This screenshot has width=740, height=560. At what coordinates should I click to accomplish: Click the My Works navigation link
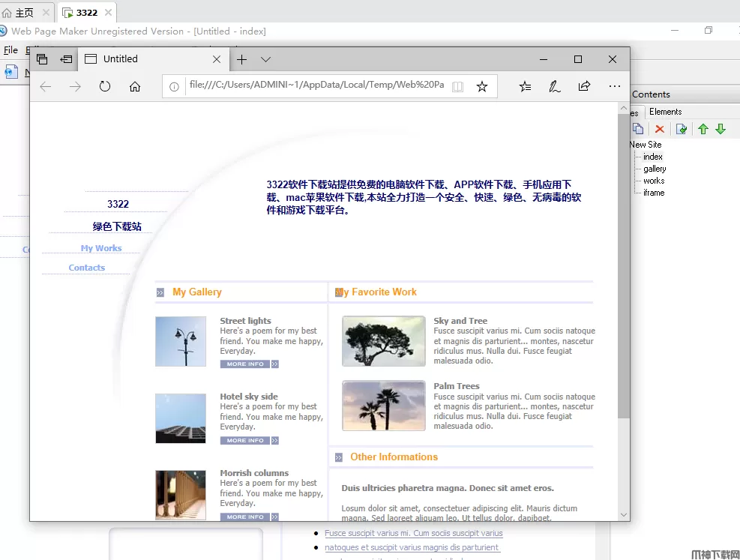101,248
